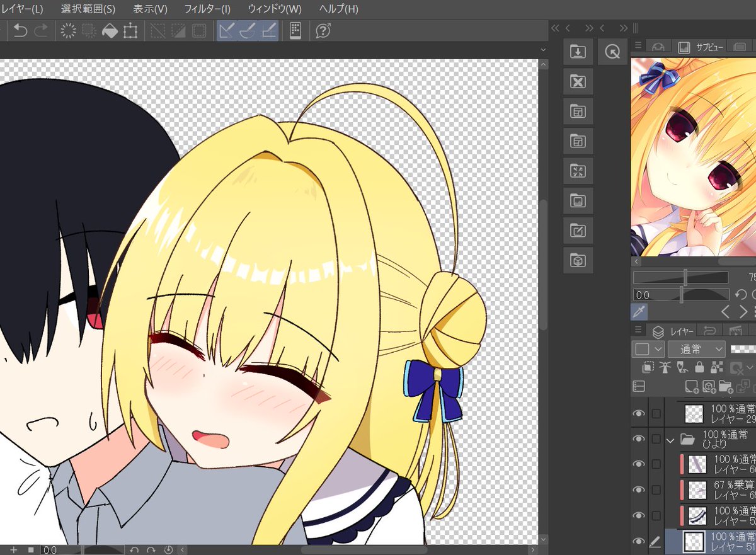Click the Clear Outside Selection icon
The height and width of the screenshot is (555, 756).
(89, 30)
